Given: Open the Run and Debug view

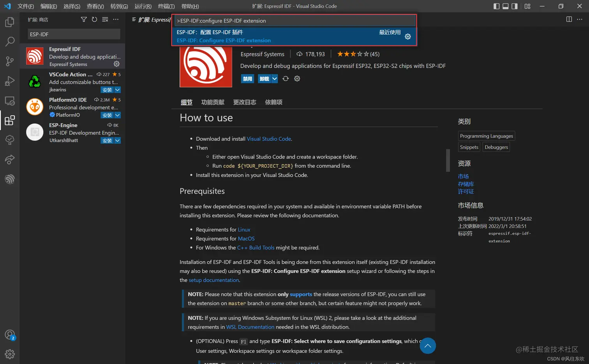Looking at the screenshot, I should coord(10,81).
